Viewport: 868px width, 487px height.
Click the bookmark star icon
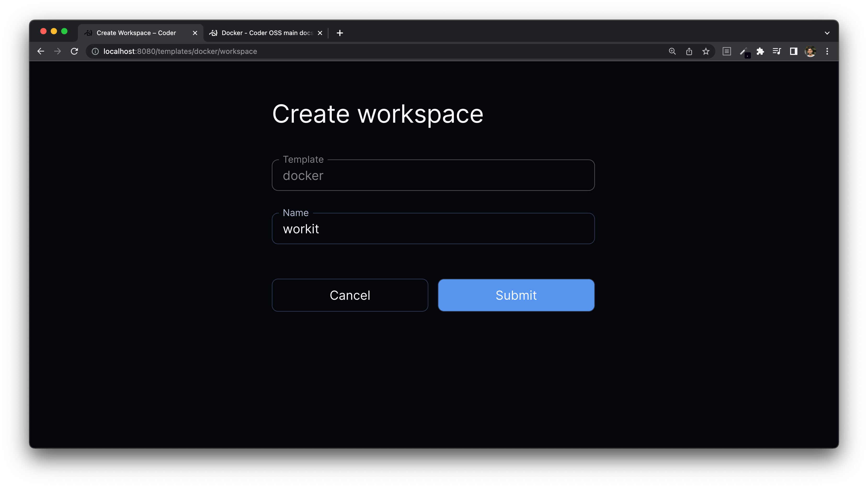click(705, 51)
